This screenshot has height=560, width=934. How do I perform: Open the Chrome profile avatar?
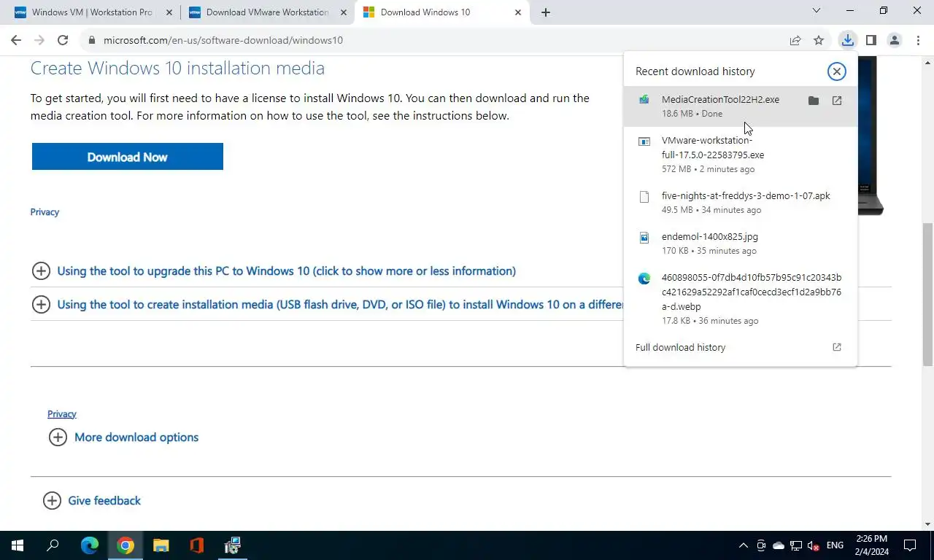894,40
